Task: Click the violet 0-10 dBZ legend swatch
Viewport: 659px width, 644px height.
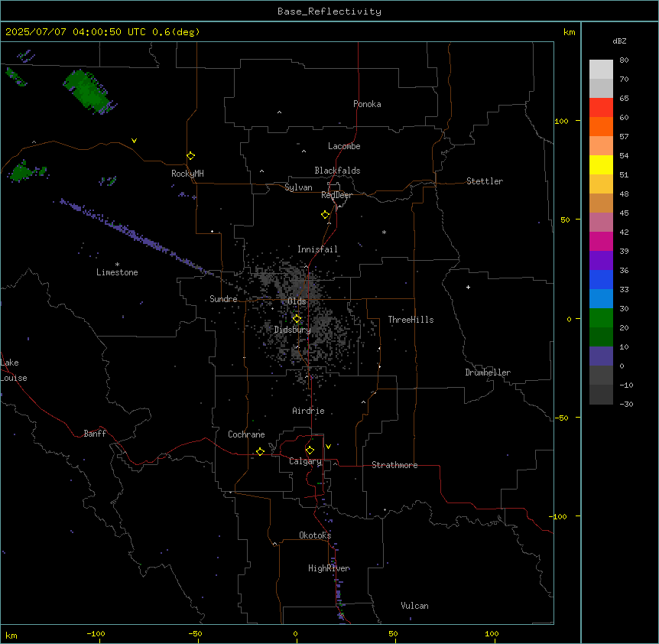Action: 601,356
